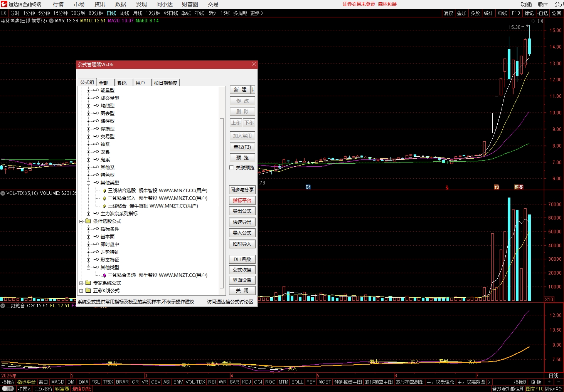The height and width of the screenshot is (392, 564).
Task: Click the node icon beside 能量型
Action: (x=96, y=90)
